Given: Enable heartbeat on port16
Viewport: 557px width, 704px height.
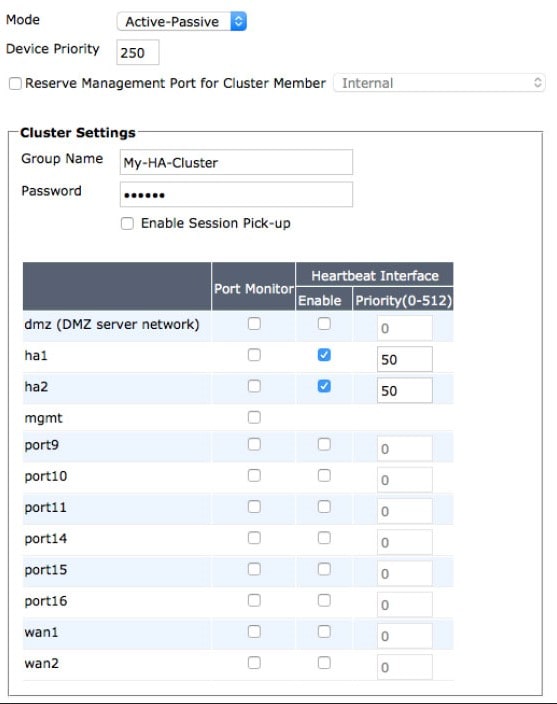Looking at the screenshot, I should 324,600.
